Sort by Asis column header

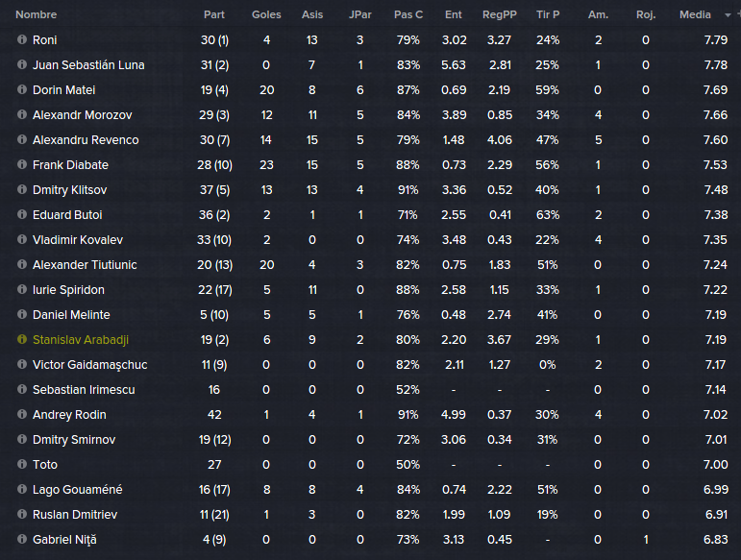pos(312,14)
